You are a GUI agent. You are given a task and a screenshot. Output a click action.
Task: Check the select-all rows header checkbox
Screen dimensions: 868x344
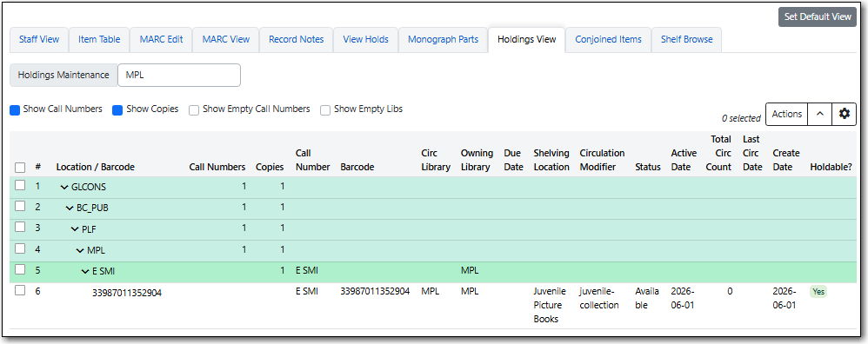pyautogui.click(x=20, y=167)
